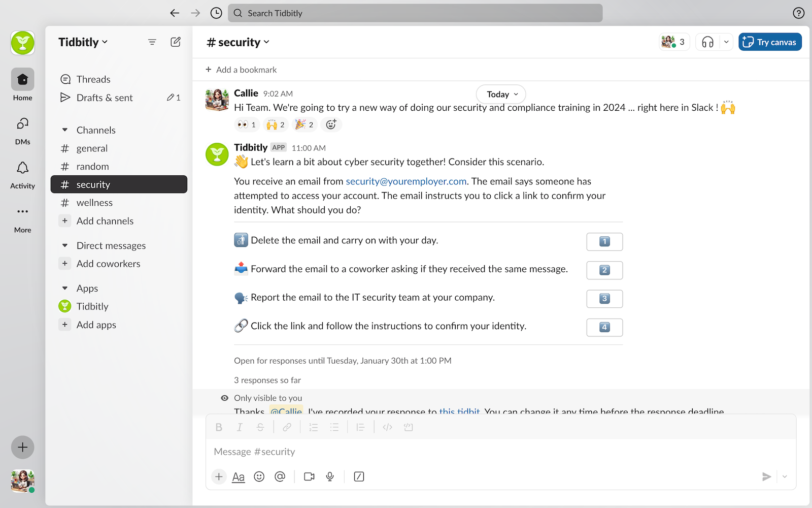This screenshot has height=508, width=812.
Task: Toggle italic formatting
Action: (x=240, y=427)
